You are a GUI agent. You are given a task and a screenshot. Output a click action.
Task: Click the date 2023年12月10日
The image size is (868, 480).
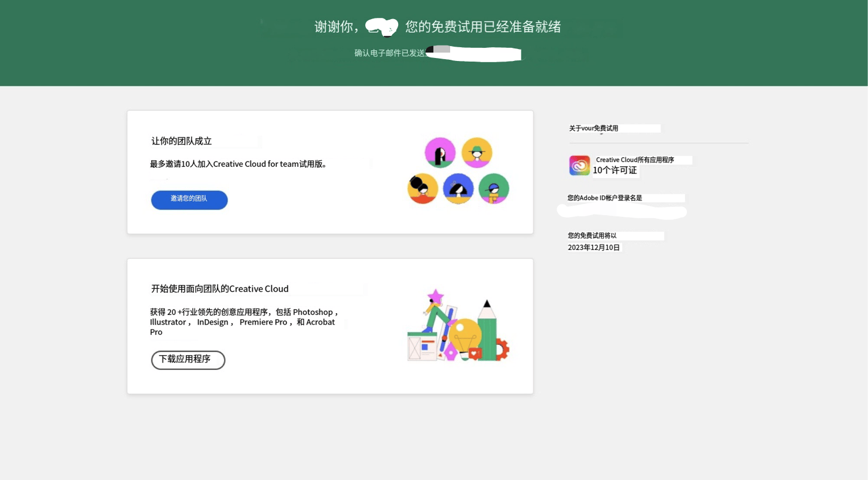click(x=594, y=247)
